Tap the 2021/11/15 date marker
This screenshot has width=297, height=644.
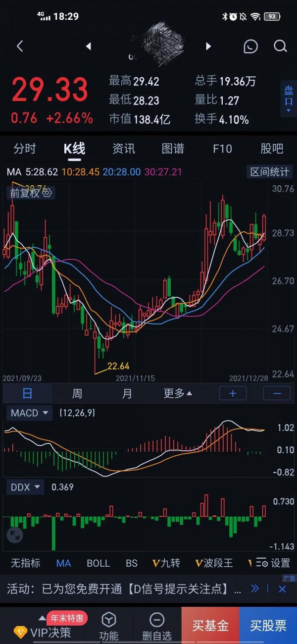pyautogui.click(x=135, y=378)
